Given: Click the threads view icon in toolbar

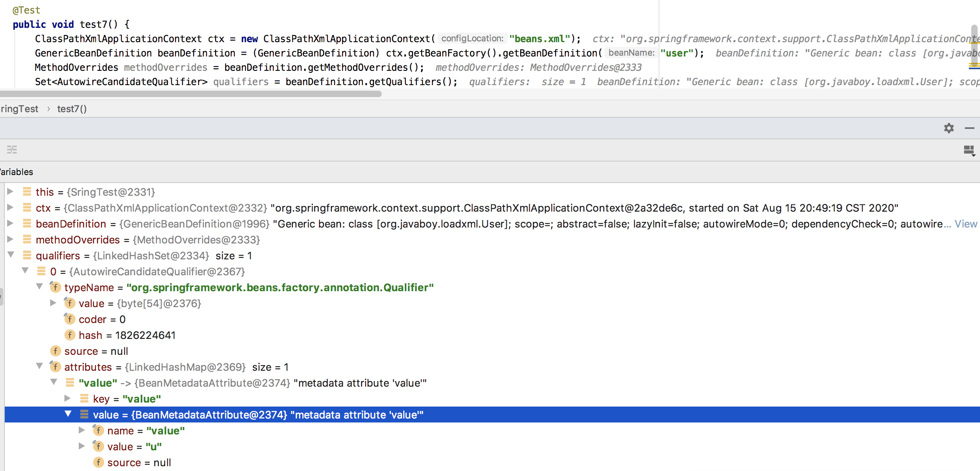Looking at the screenshot, I should (12, 150).
